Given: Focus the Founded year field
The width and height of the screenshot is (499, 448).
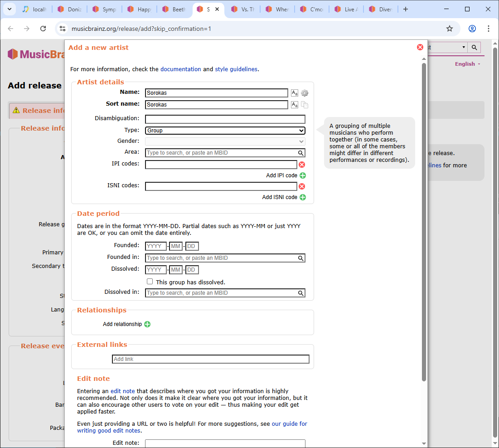Looking at the screenshot, I should pyautogui.click(x=155, y=246).
